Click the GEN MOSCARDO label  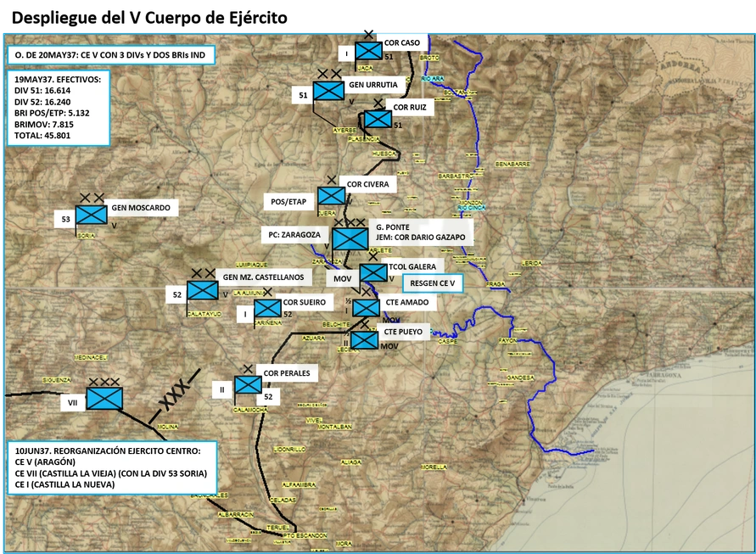coord(141,208)
